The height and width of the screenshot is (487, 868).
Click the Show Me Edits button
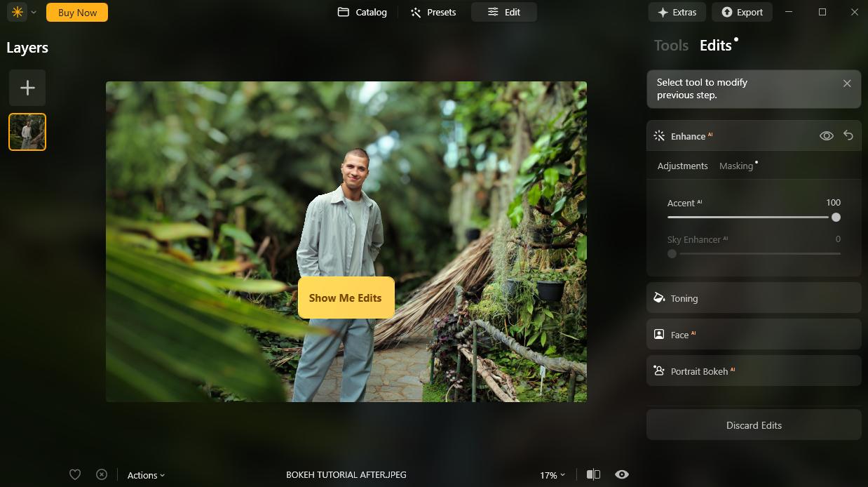coord(346,298)
